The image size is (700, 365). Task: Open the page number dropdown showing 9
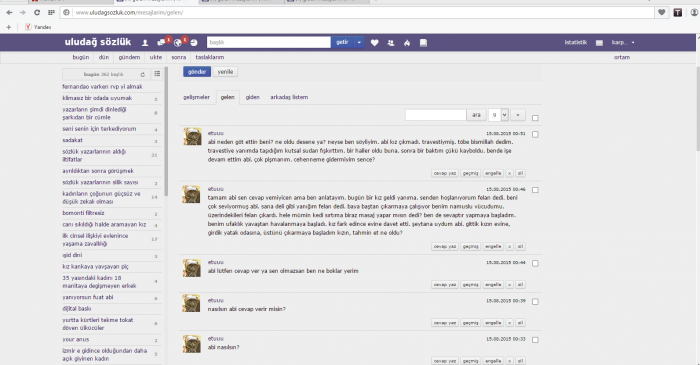(498, 115)
